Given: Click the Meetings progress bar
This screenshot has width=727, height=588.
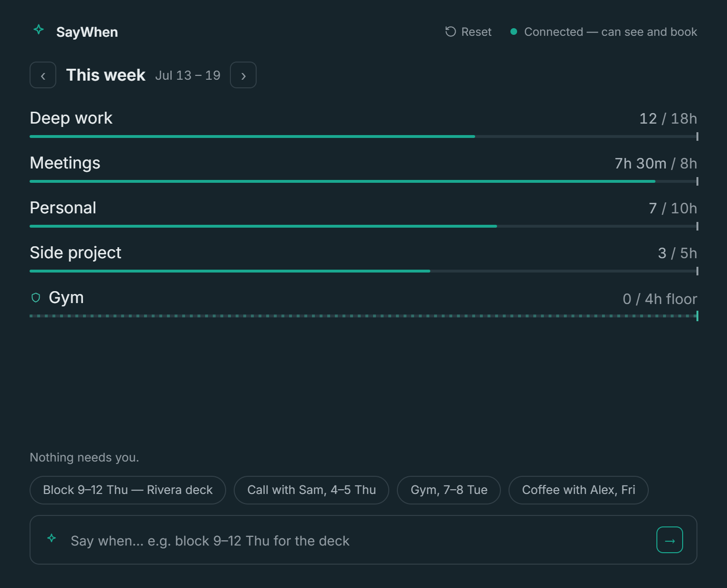Looking at the screenshot, I should coord(363,181).
